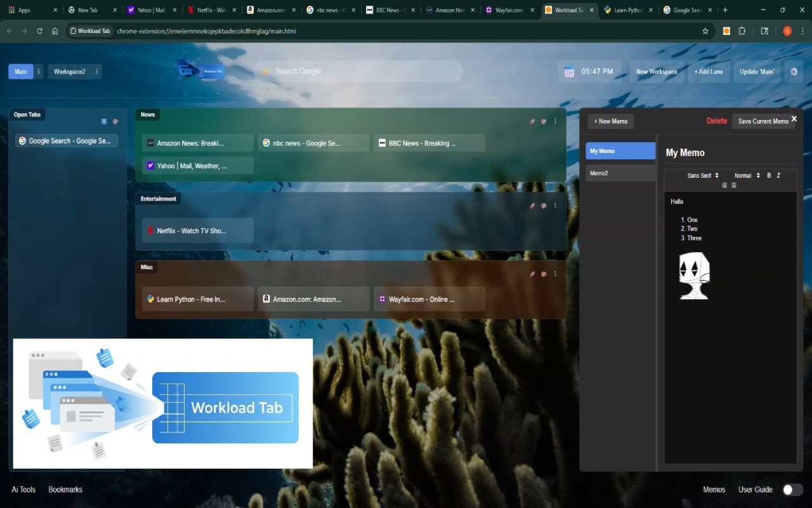
Task: Create a New Workspace
Action: (x=657, y=72)
